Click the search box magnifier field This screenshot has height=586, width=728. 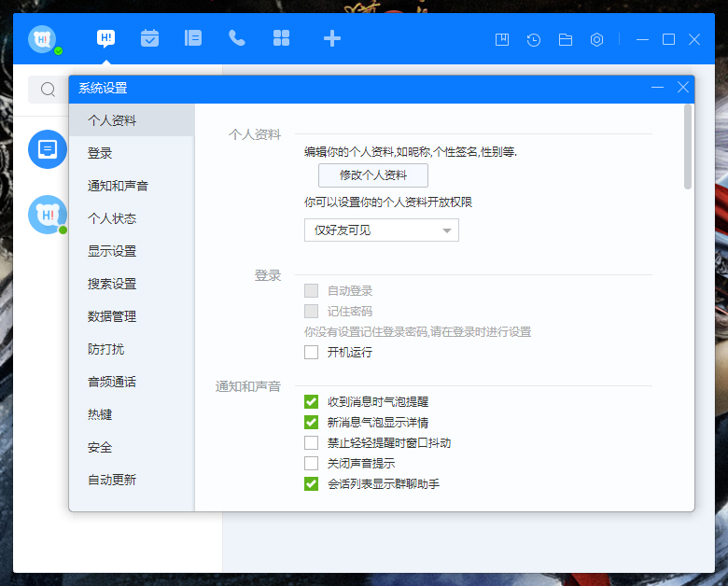tap(49, 90)
